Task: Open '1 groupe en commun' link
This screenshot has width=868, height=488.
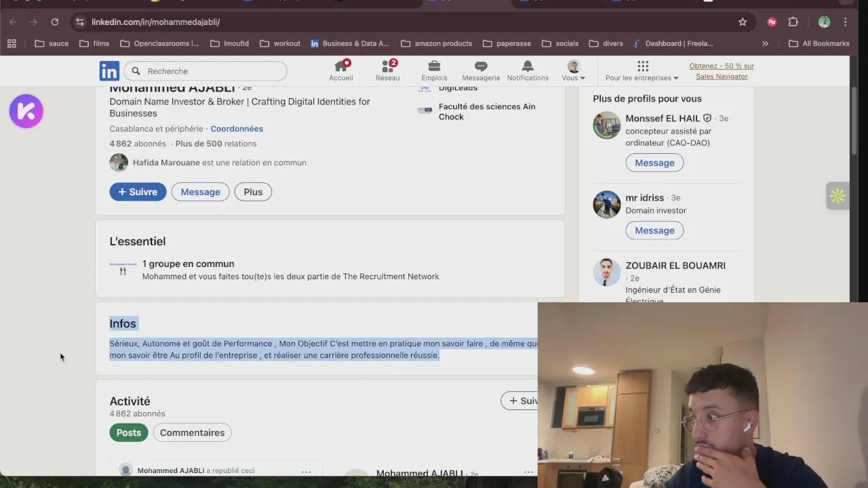Action: (188, 264)
